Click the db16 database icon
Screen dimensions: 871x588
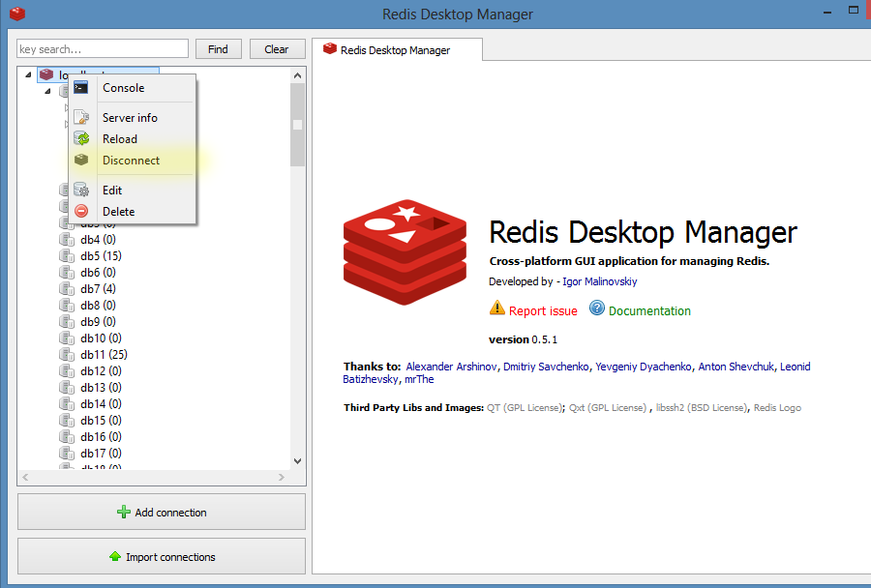click(x=67, y=436)
